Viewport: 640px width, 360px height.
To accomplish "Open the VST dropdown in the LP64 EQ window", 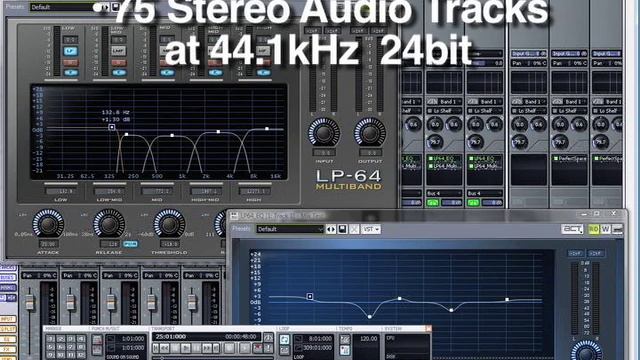I will [371, 229].
